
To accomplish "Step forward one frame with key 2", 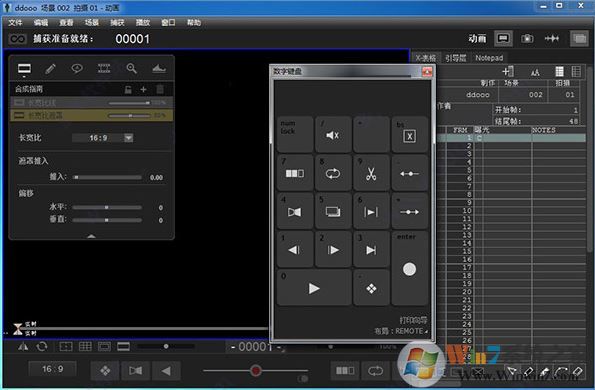I will point(333,250).
